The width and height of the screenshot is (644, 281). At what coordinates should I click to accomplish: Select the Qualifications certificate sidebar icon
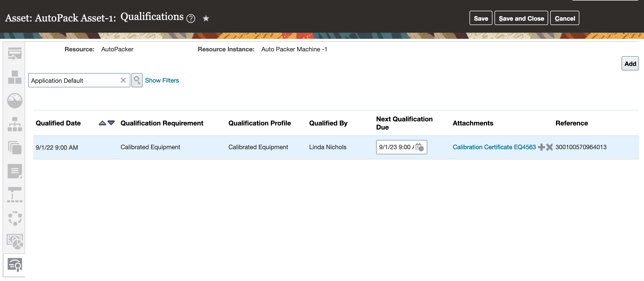(x=15, y=265)
